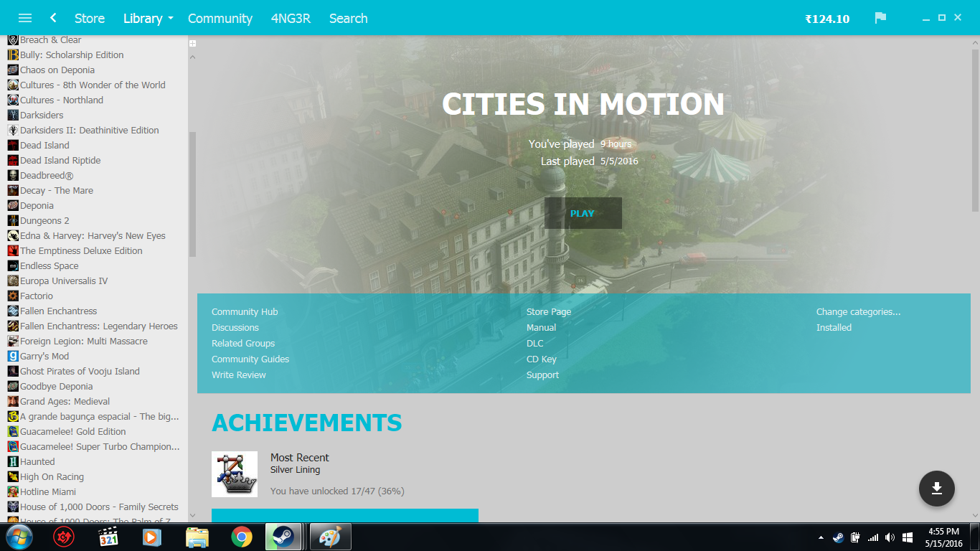Click the Guacamelee! Gold Edition icon
Image resolution: width=980 pixels, height=551 pixels.
(13, 432)
